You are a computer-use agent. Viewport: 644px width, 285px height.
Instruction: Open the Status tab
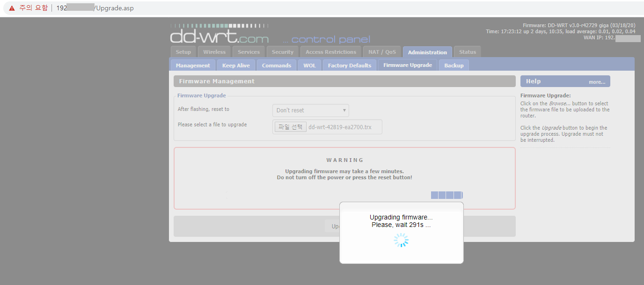click(468, 52)
